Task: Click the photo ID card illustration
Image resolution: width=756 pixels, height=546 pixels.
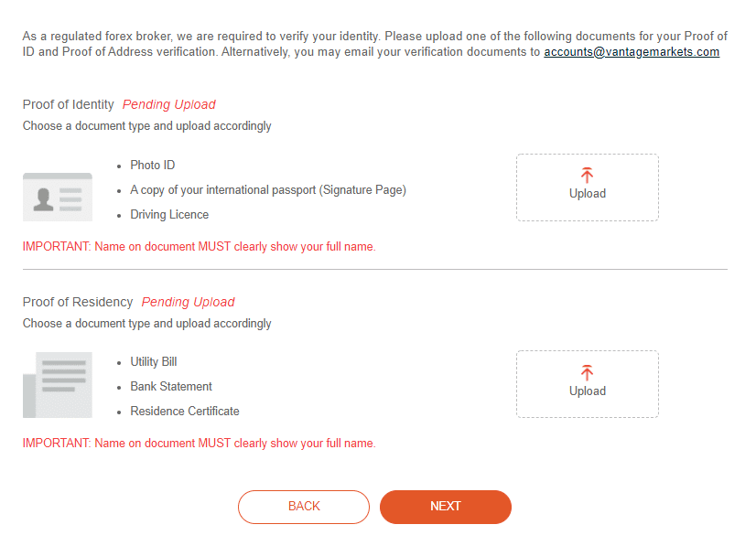Action: [58, 197]
